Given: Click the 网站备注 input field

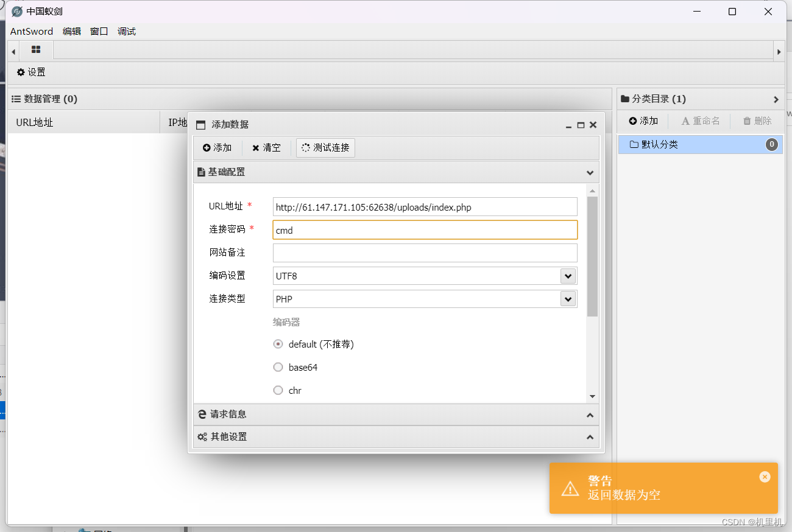Looking at the screenshot, I should tap(425, 253).
